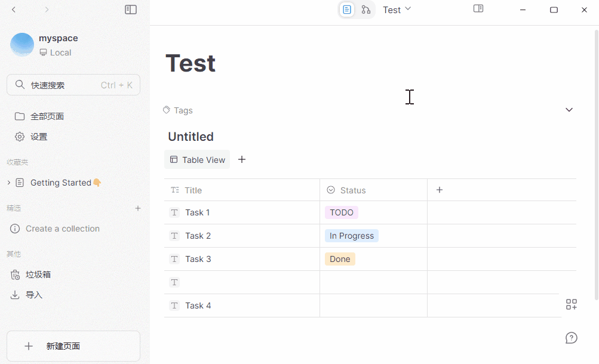This screenshot has height=364, width=599.
Task: Select the Table View tab
Action: pos(198,159)
